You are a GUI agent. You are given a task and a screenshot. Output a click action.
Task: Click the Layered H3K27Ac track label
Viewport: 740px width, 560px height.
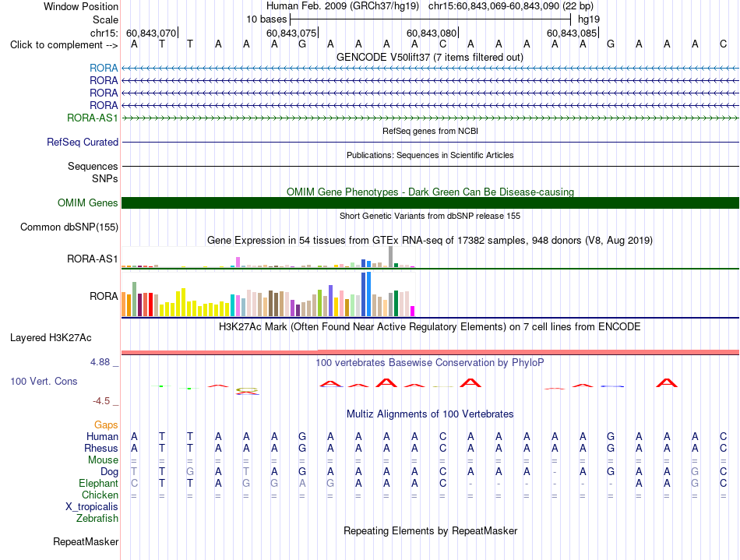(51, 338)
